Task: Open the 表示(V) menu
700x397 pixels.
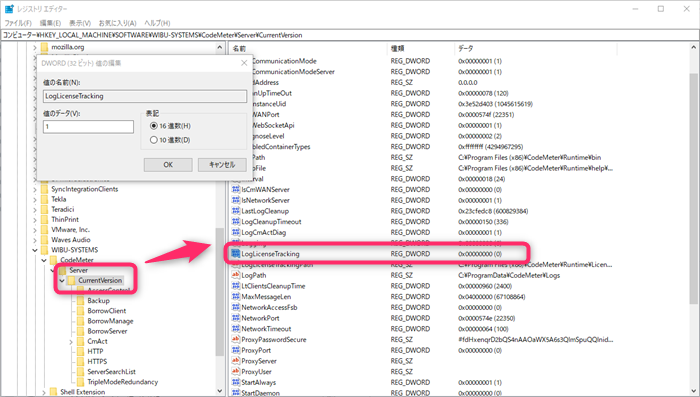Action: pyautogui.click(x=80, y=23)
